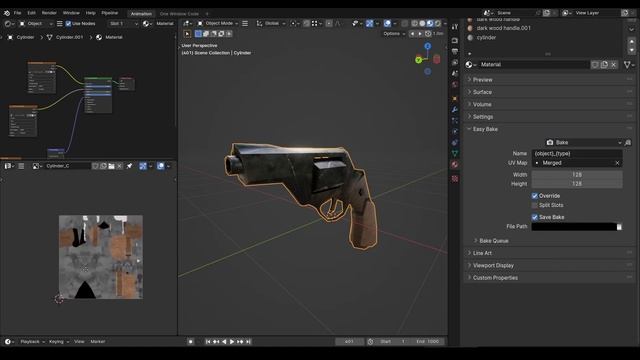
Task: Open the Global transform orientation dropdown
Action: tap(271, 24)
